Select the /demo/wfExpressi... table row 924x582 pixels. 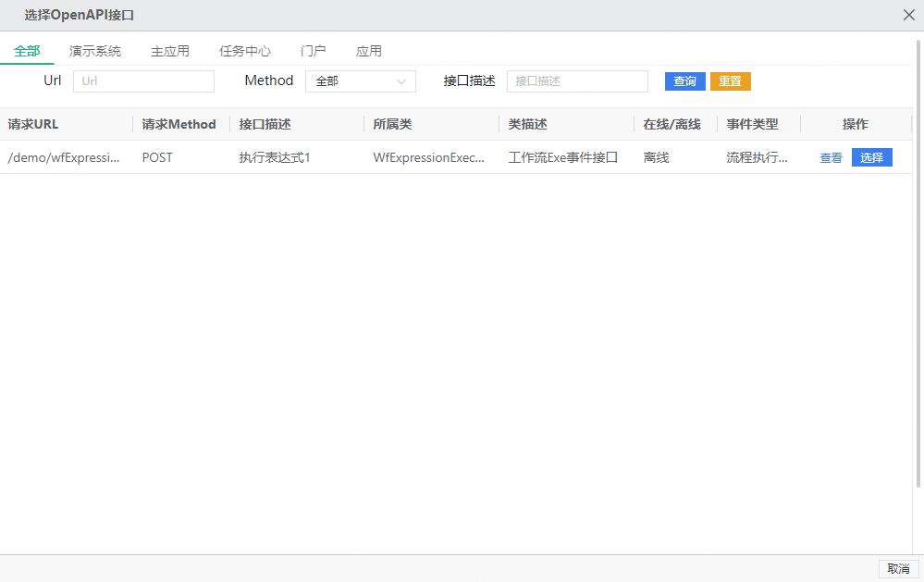point(370,157)
